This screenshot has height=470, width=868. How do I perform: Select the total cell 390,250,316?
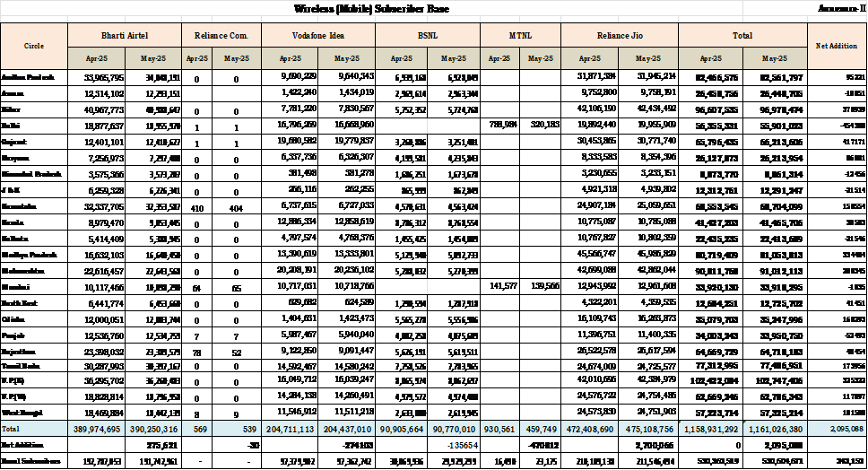[153, 429]
